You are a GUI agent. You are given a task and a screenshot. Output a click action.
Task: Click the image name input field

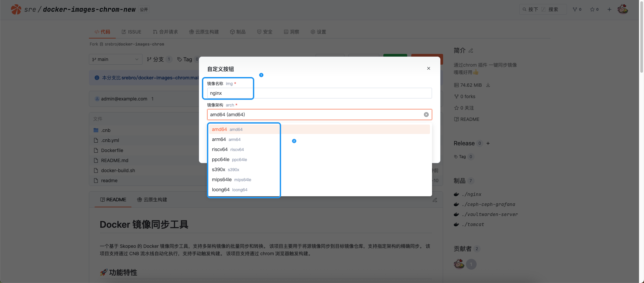pos(319,93)
